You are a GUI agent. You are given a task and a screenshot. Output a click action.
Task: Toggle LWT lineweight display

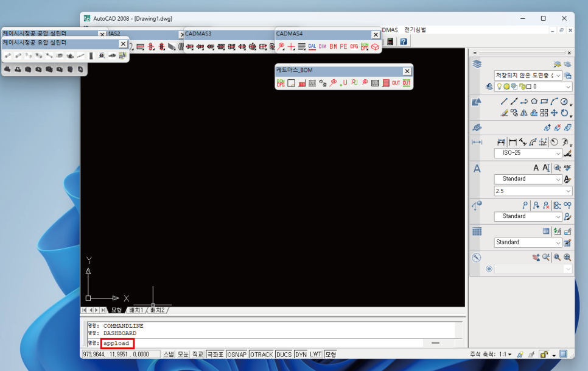[316, 354]
